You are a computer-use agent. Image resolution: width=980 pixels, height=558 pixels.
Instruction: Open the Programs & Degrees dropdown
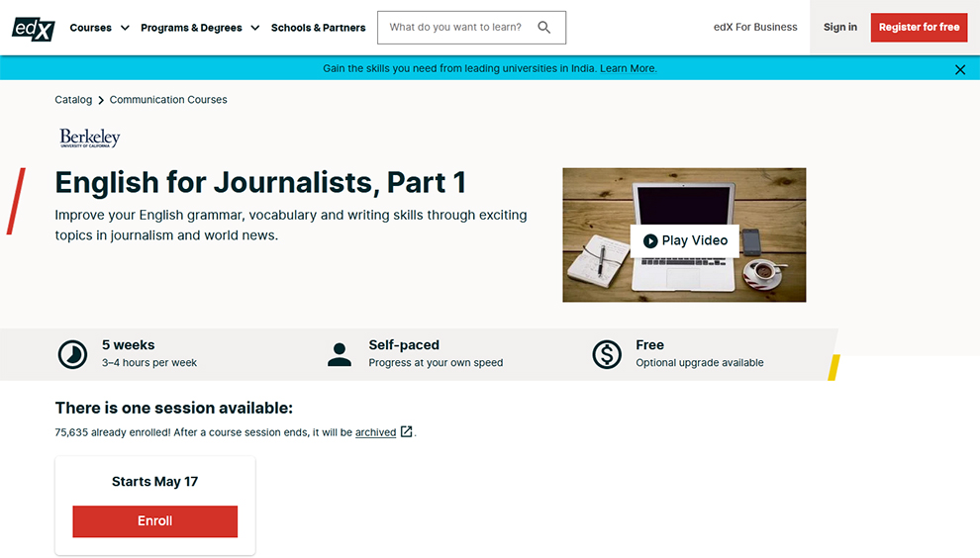tap(200, 28)
